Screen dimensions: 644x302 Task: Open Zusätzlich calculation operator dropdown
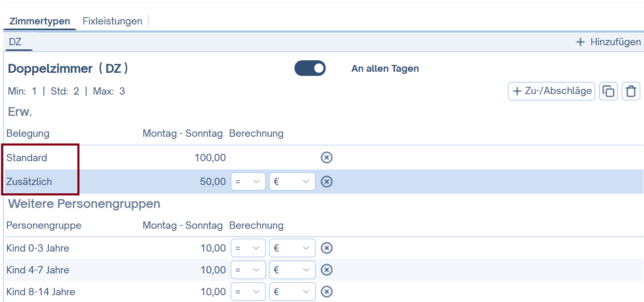coord(248,181)
